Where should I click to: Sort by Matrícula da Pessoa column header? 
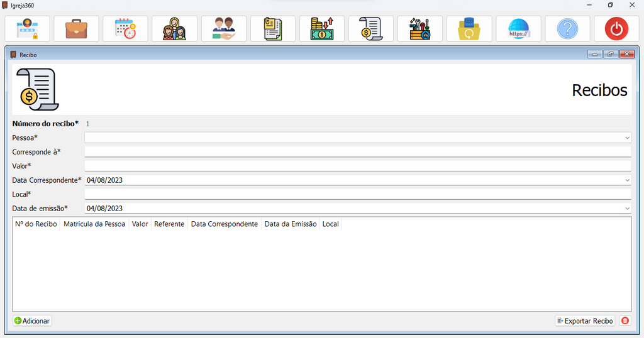pyautogui.click(x=94, y=224)
